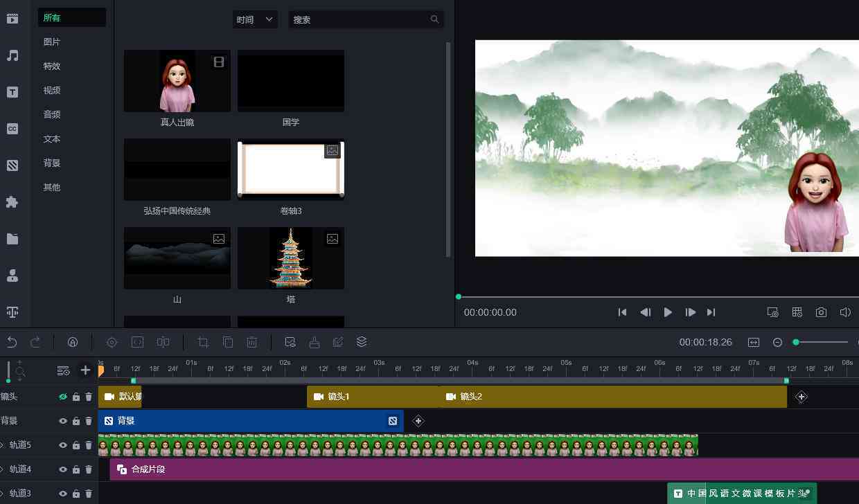Click the preview progress bar handle
Image resolution: width=859 pixels, height=504 pixels.
(x=459, y=296)
